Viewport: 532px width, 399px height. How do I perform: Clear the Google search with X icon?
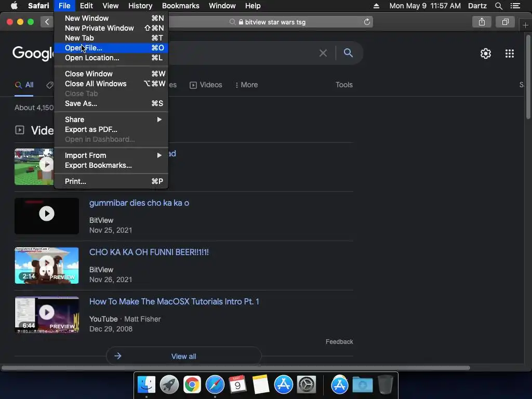[323, 53]
